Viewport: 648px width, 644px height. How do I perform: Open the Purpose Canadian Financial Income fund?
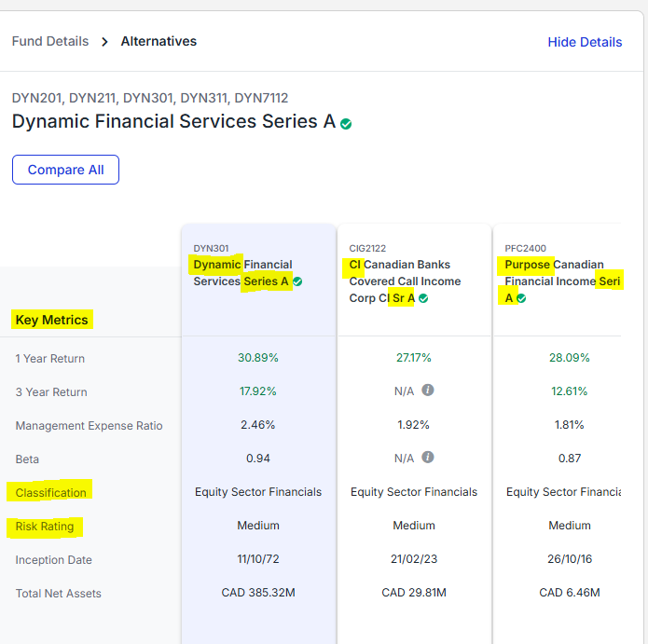point(562,281)
